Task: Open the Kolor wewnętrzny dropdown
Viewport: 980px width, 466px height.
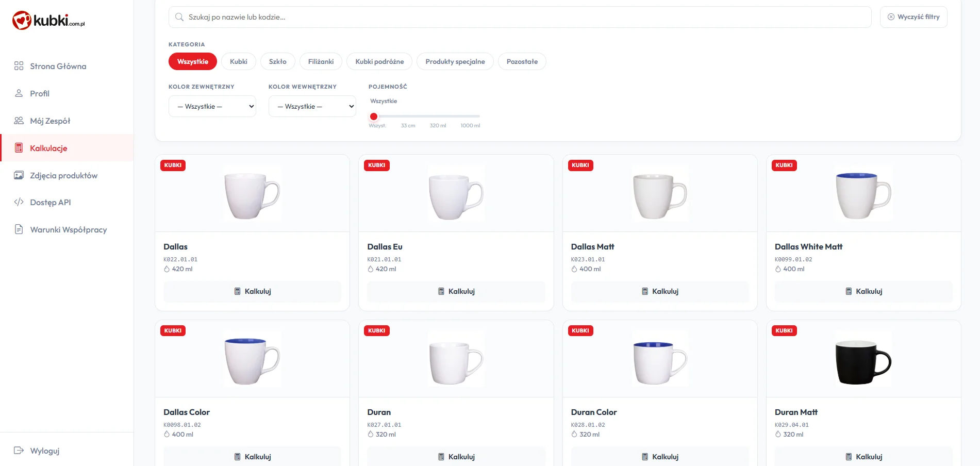Action: tap(312, 106)
